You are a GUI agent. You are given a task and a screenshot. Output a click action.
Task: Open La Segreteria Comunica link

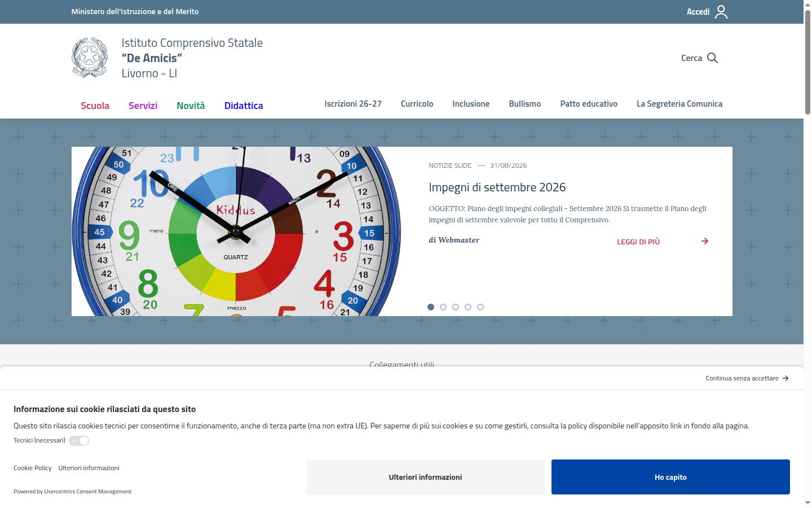click(679, 104)
